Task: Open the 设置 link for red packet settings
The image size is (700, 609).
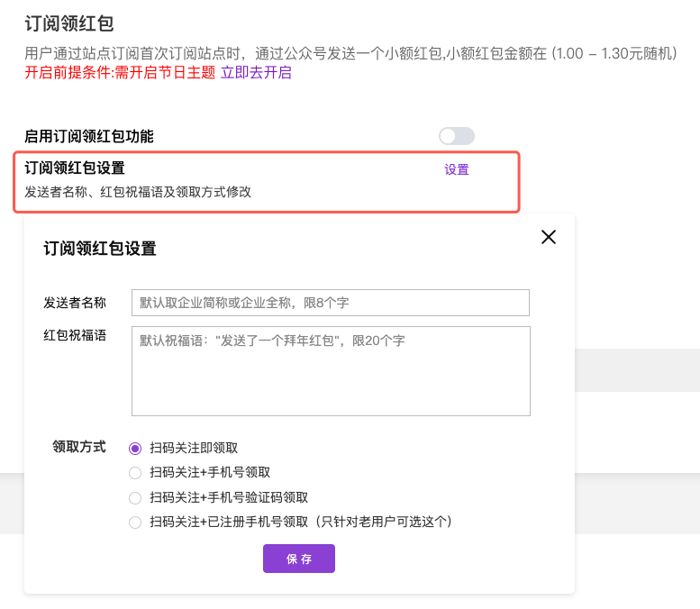Action: pos(457,169)
